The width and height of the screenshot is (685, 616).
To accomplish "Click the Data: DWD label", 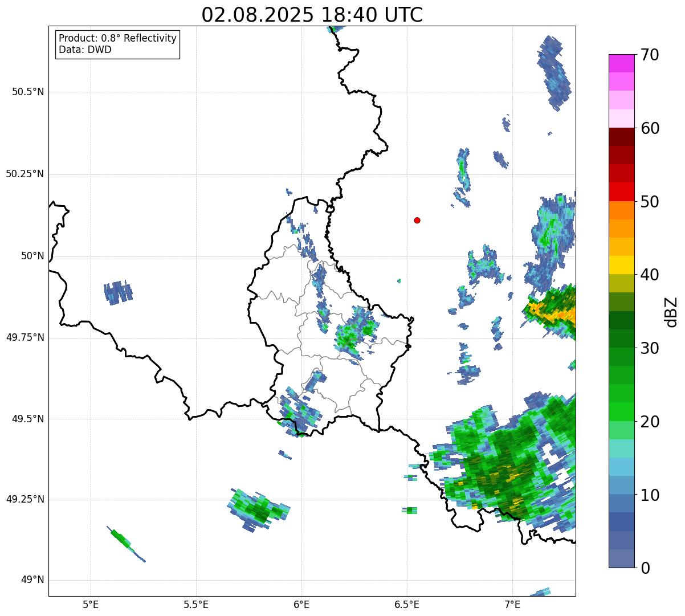I will [85, 50].
